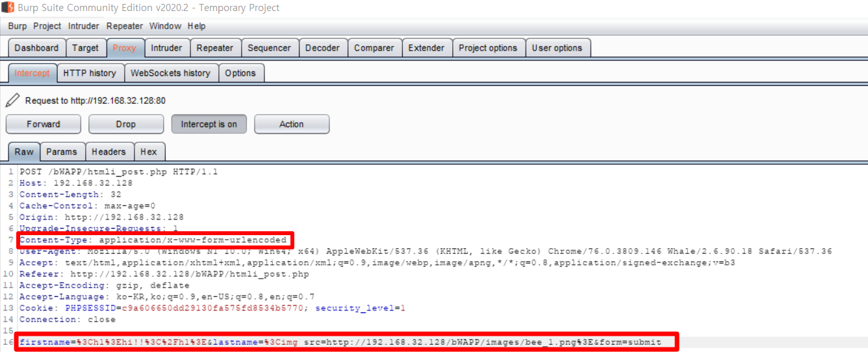Click the Upgrade-Insecure-Requests header line
Image resolution: width=868 pixels, height=352 pixels.
click(x=99, y=229)
